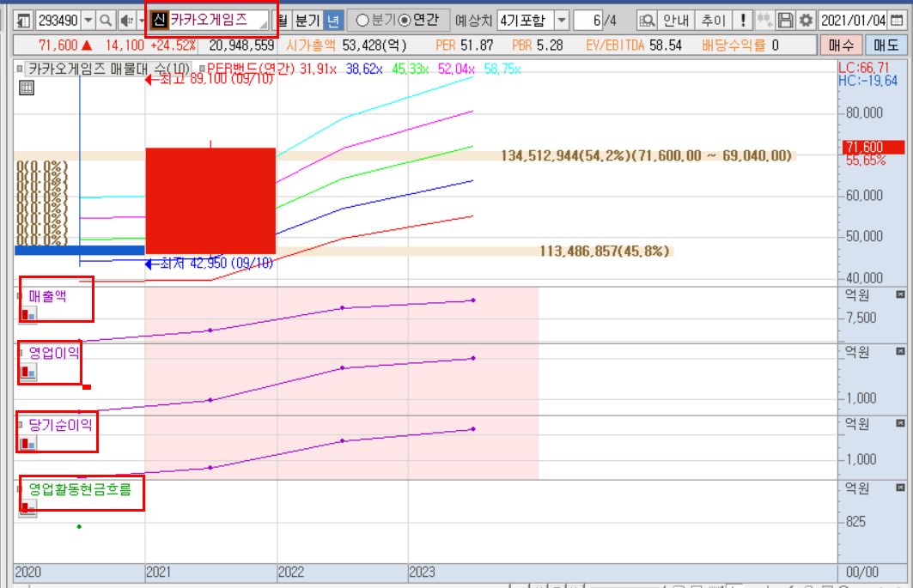Click the 매출액 indicator label
Screen dimensions: 913x588
tap(47, 296)
